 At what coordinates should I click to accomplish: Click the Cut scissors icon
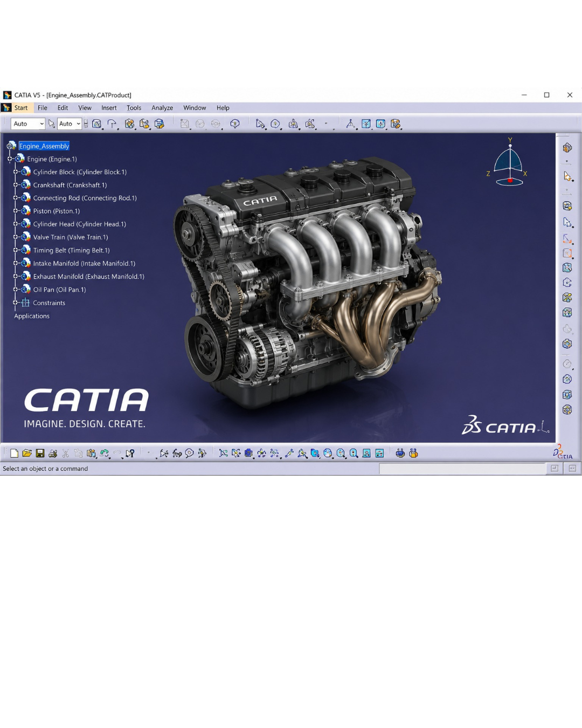pos(66,454)
